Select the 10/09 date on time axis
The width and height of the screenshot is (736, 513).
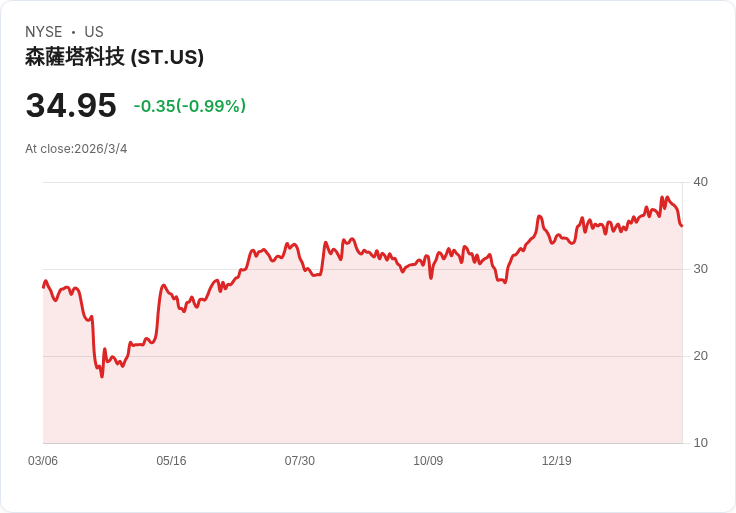coord(428,461)
